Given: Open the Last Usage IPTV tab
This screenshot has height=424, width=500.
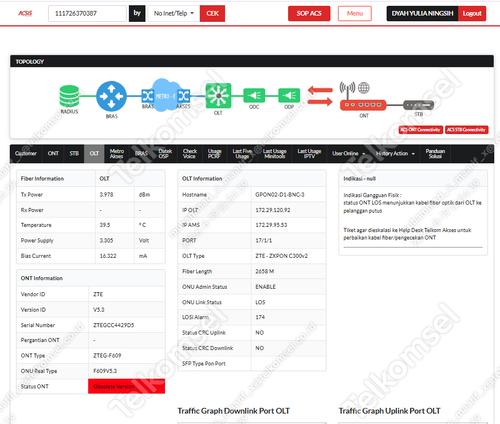Looking at the screenshot, I should (309, 153).
